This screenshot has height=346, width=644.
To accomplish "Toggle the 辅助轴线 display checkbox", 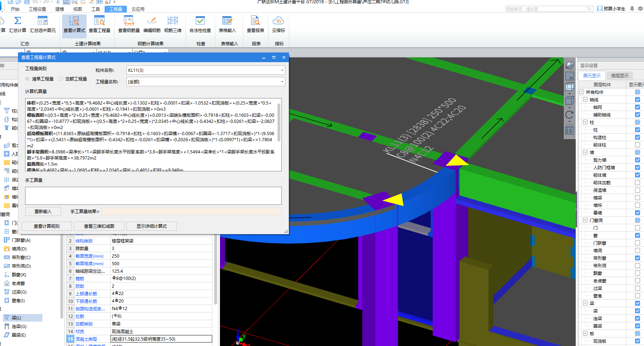I will pyautogui.click(x=638, y=115).
